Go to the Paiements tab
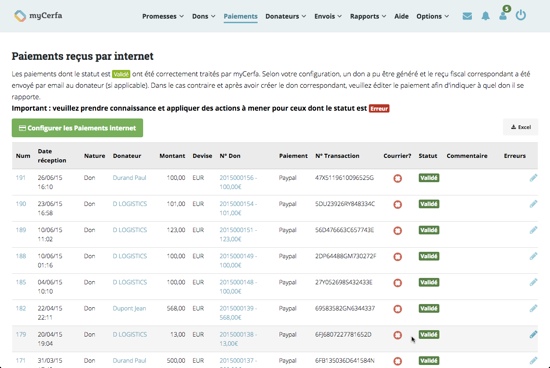Screen dimensions: 550x368 [x=241, y=16]
